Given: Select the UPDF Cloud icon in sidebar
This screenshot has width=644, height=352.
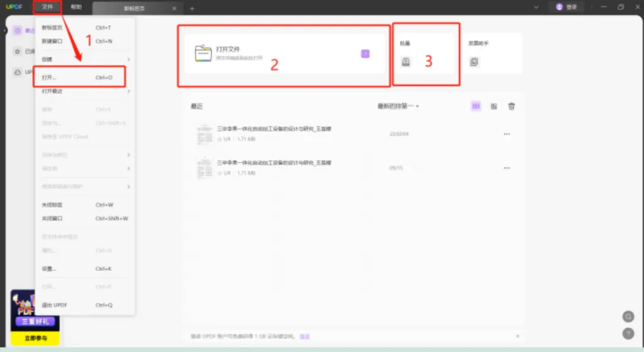Looking at the screenshot, I should pyautogui.click(x=17, y=72).
